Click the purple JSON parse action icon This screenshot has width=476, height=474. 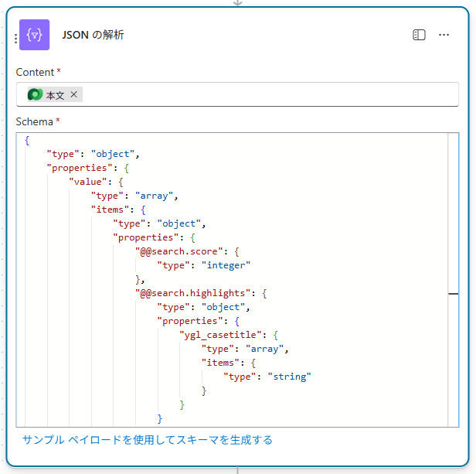point(34,35)
